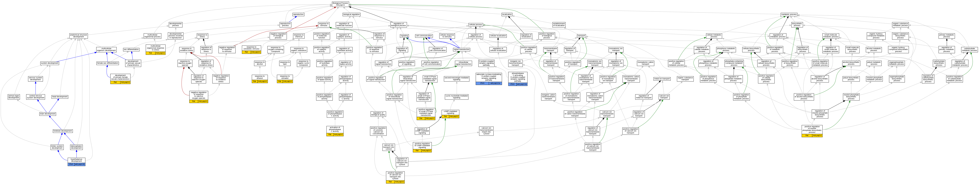Select the 'polyol biosynthetic process' node
The height and width of the screenshot is (185, 980).
851,79
